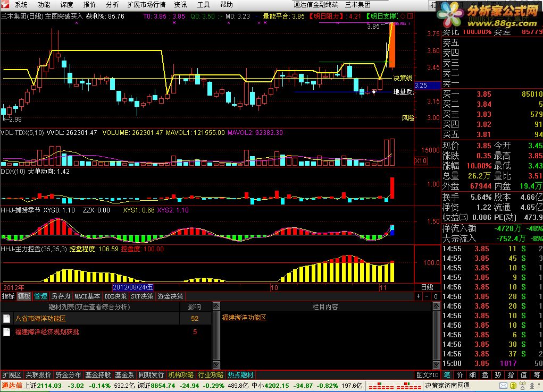
Task: Open the 工具 menu
Action: (203, 4)
